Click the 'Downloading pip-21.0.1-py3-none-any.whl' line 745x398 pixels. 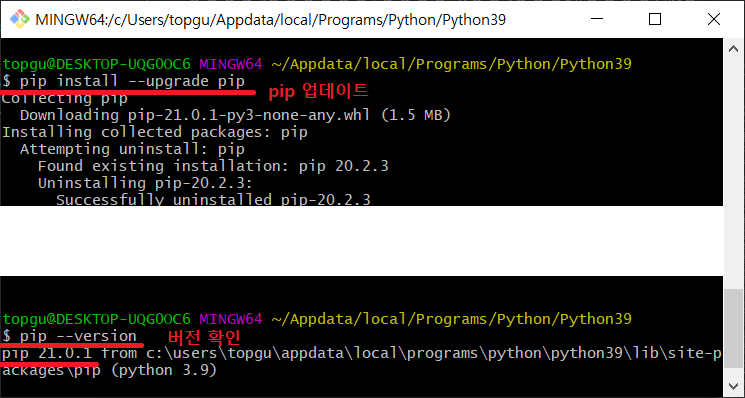pyautogui.click(x=235, y=115)
